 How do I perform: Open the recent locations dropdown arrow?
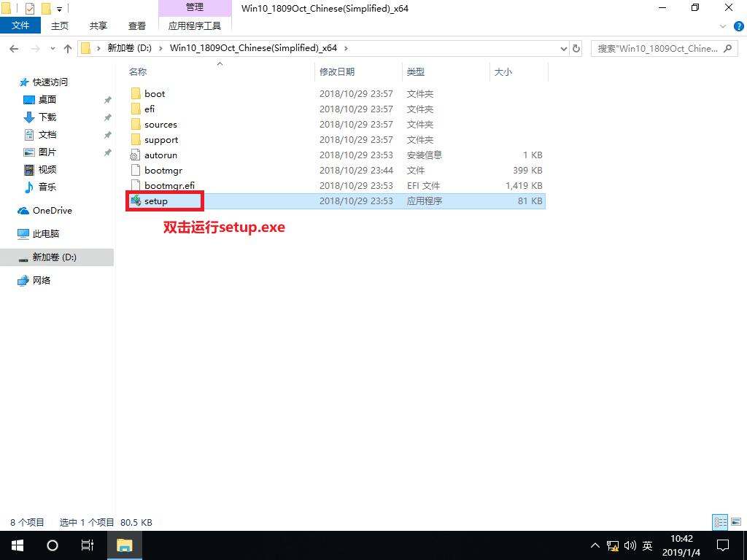(53, 49)
